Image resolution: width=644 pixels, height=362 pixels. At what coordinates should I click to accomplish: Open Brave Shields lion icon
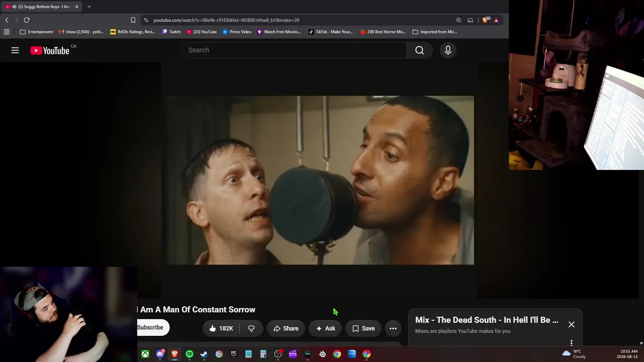[x=485, y=20]
